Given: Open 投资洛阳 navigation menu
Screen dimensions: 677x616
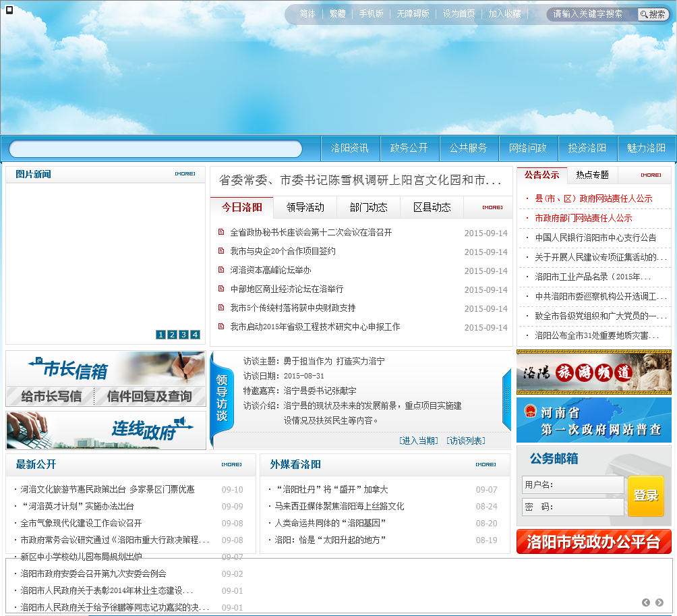Looking at the screenshot, I should [587, 148].
